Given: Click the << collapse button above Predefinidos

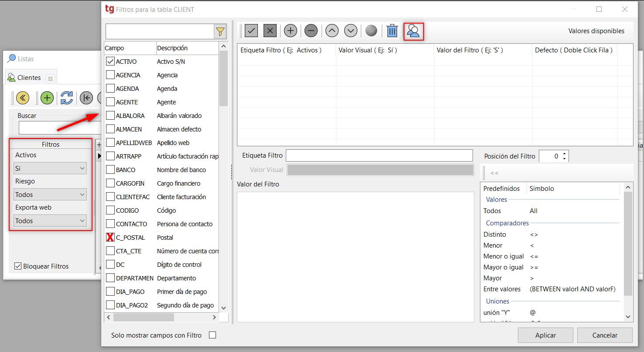Looking at the screenshot, I should coord(494,173).
